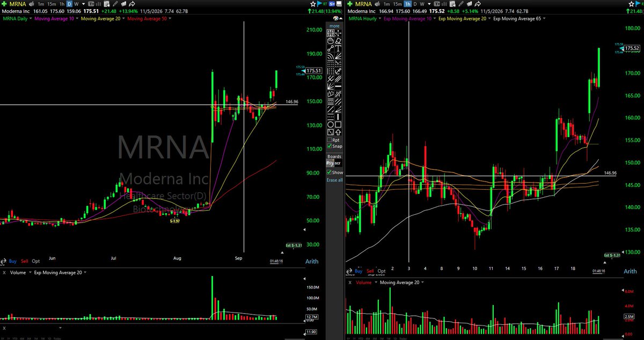Uncheck the Show drawings checkbox

point(330,172)
